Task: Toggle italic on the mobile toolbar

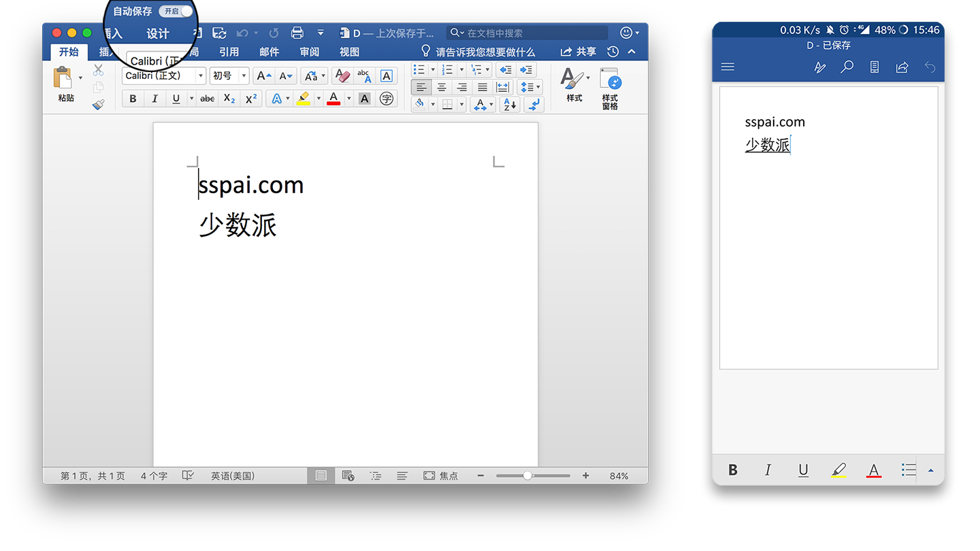Action: point(768,470)
